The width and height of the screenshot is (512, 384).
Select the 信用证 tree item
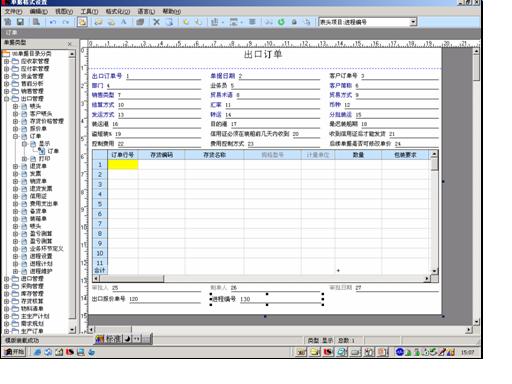(x=38, y=196)
